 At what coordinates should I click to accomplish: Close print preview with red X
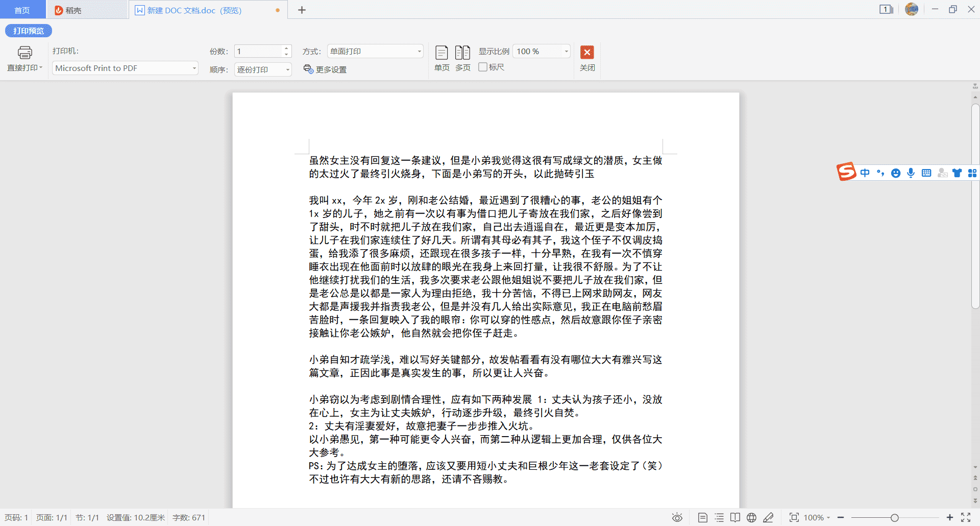(x=587, y=53)
